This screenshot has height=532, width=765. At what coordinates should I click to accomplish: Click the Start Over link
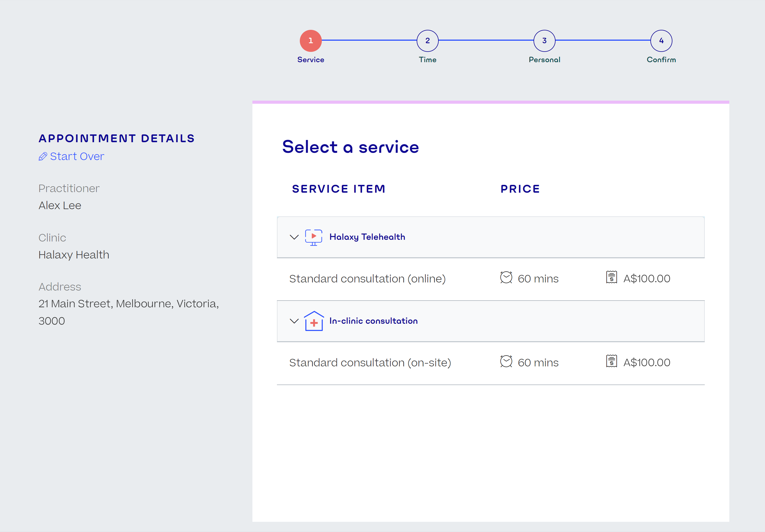click(x=77, y=157)
